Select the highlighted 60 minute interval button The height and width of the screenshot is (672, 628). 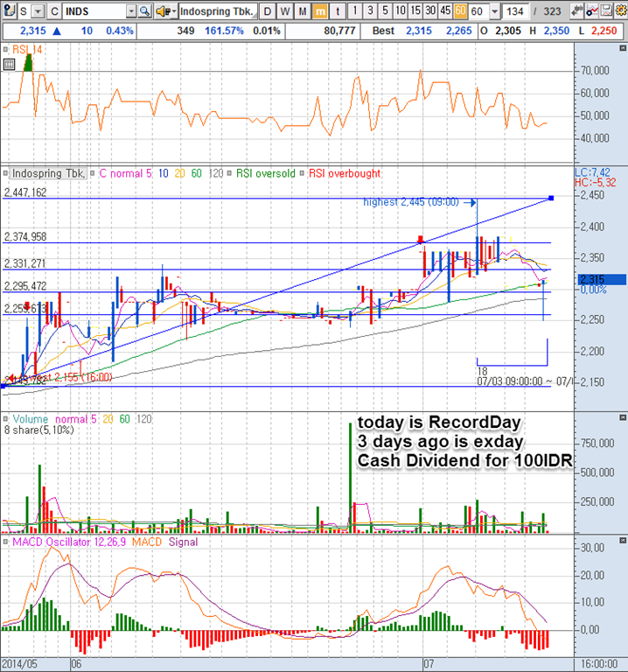coord(461,10)
